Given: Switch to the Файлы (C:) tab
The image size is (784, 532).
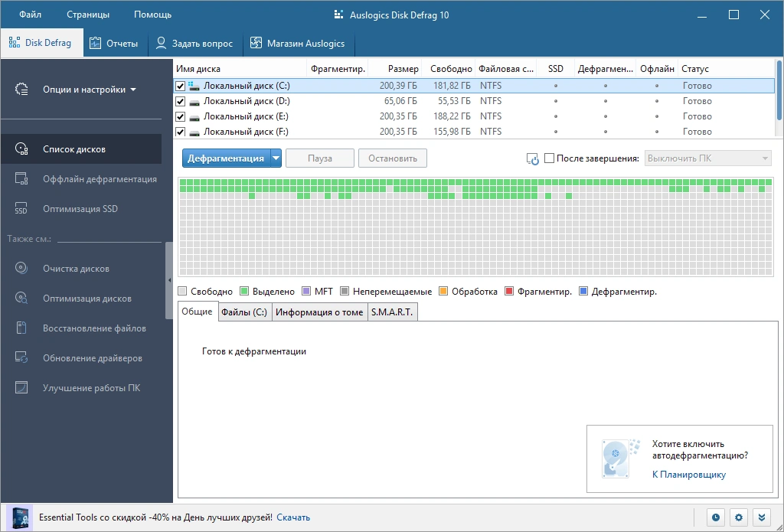Looking at the screenshot, I should tap(244, 312).
